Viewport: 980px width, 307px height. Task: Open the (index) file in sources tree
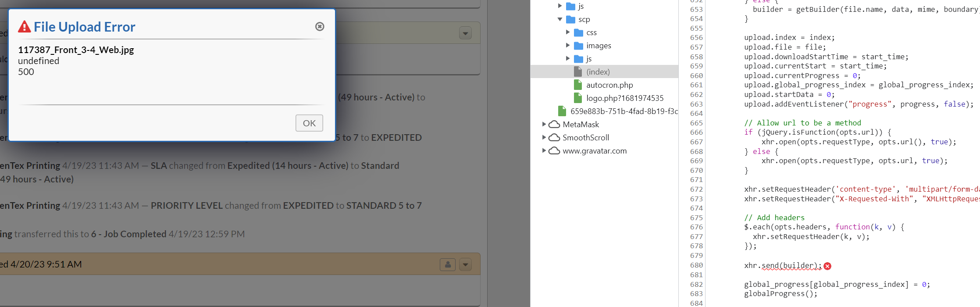click(x=598, y=72)
